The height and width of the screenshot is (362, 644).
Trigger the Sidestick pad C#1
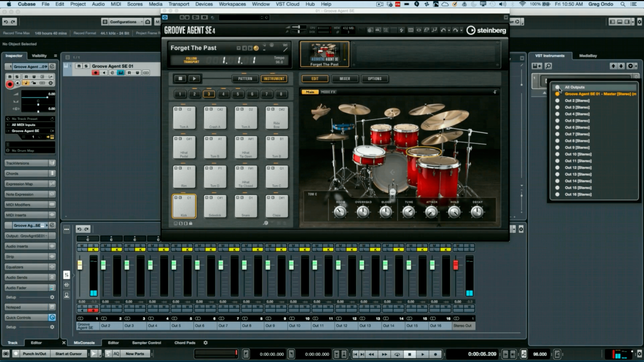(215, 206)
